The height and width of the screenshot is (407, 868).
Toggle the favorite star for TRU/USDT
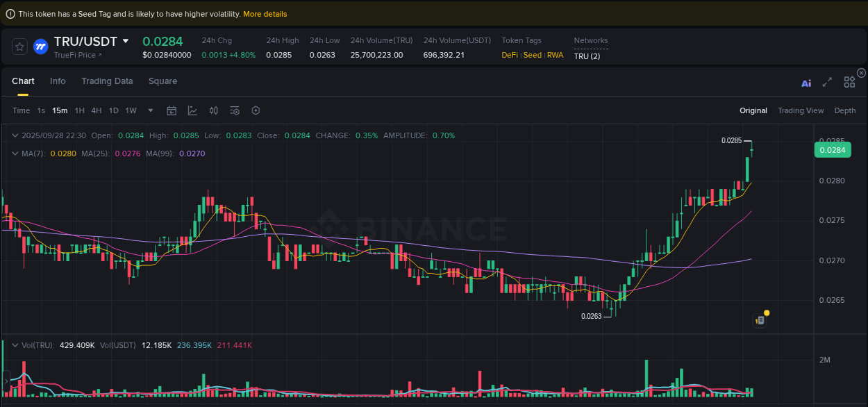pos(19,47)
